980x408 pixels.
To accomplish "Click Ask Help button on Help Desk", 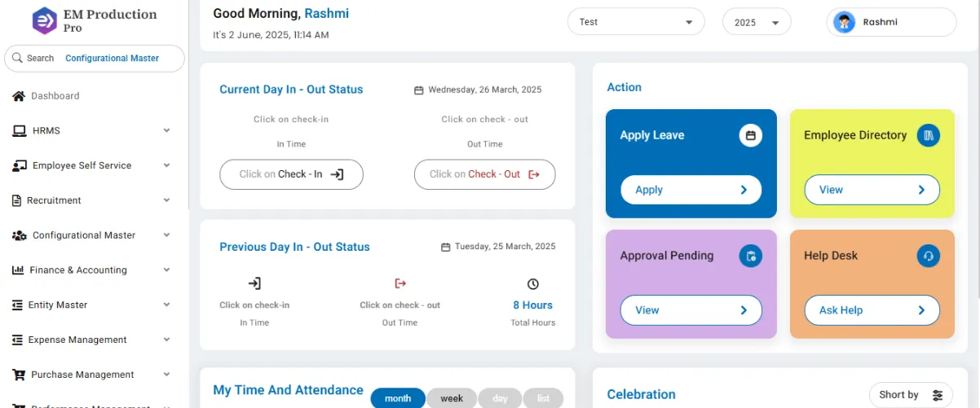I will (x=872, y=310).
